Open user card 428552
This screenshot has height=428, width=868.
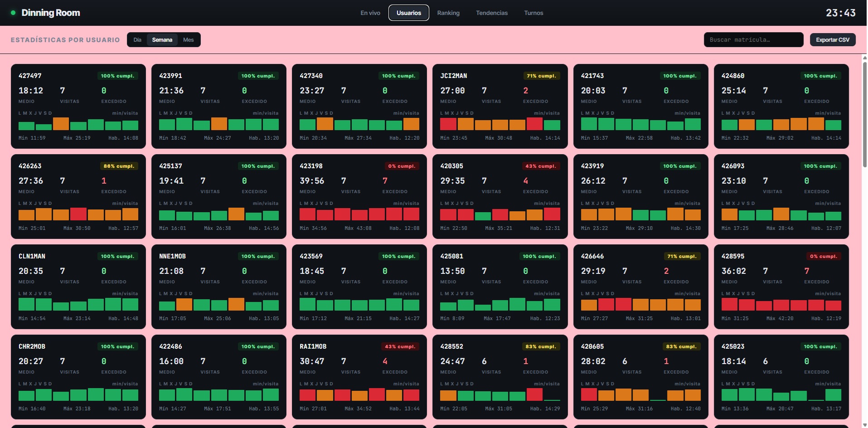pos(500,377)
